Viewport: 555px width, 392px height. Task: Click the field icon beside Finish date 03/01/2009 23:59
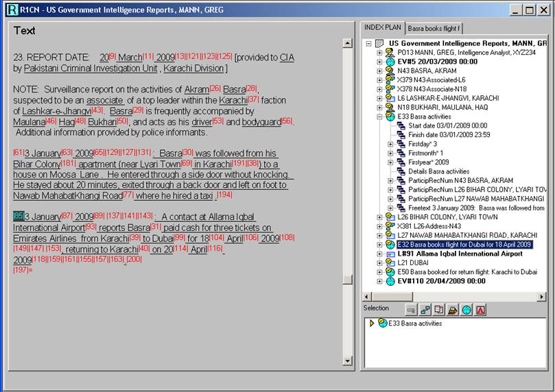click(x=401, y=135)
